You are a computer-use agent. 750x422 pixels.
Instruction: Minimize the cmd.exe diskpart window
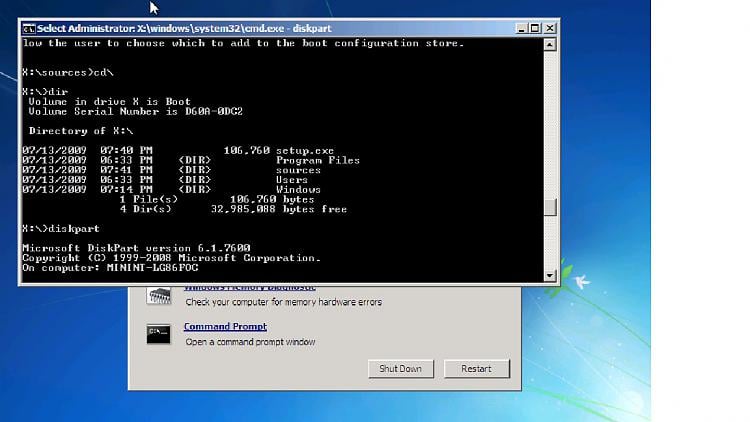521,29
